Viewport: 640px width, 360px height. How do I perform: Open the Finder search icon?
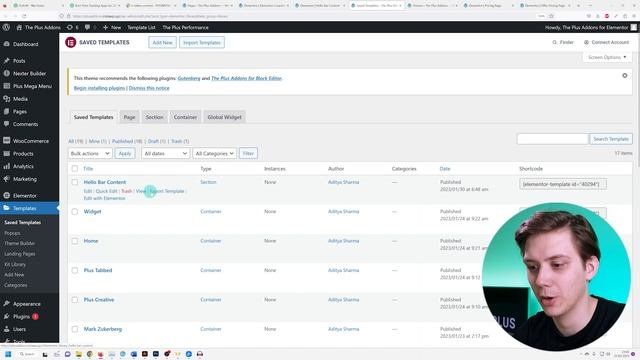554,42
